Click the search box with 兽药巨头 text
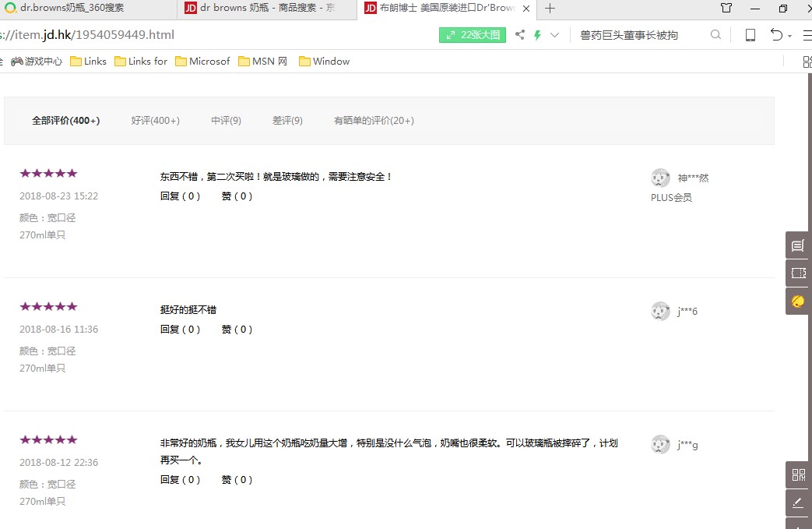The image size is (812, 529). coord(638,35)
